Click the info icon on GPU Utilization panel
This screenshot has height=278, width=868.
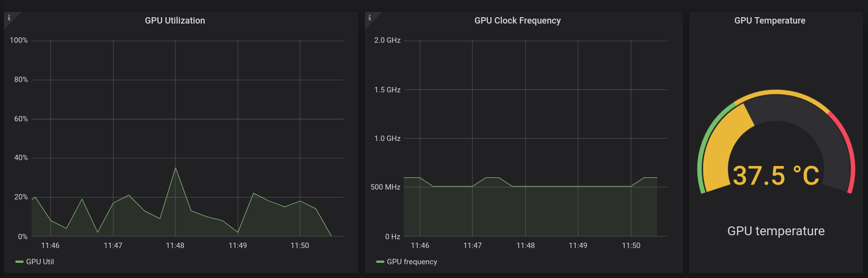[9, 18]
